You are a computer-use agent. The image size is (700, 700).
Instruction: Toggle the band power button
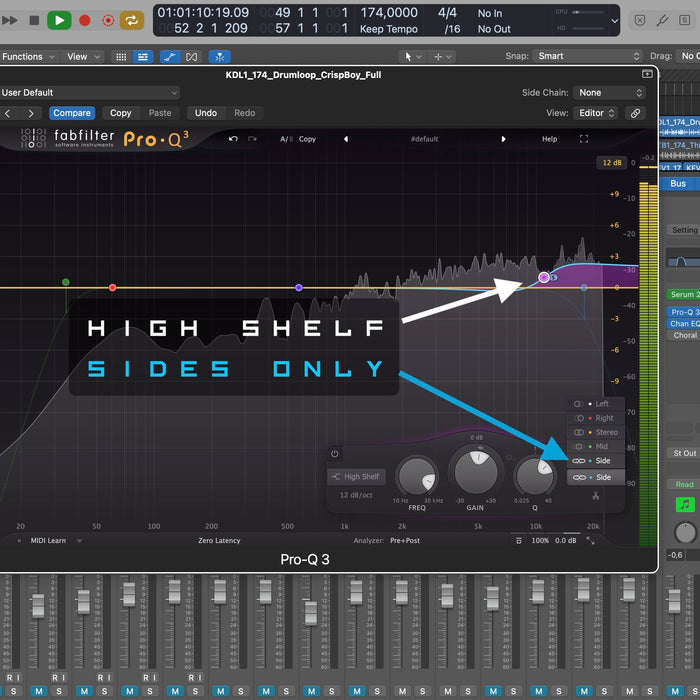(334, 454)
